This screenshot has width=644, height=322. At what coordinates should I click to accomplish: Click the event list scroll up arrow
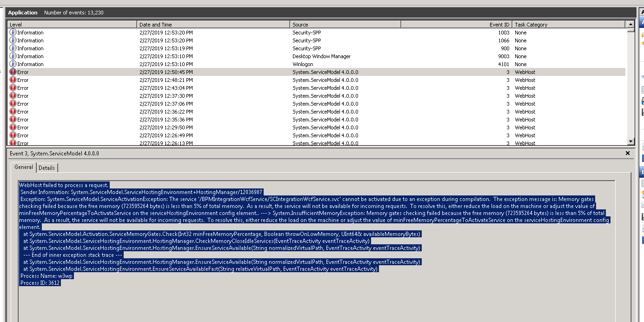[631, 25]
